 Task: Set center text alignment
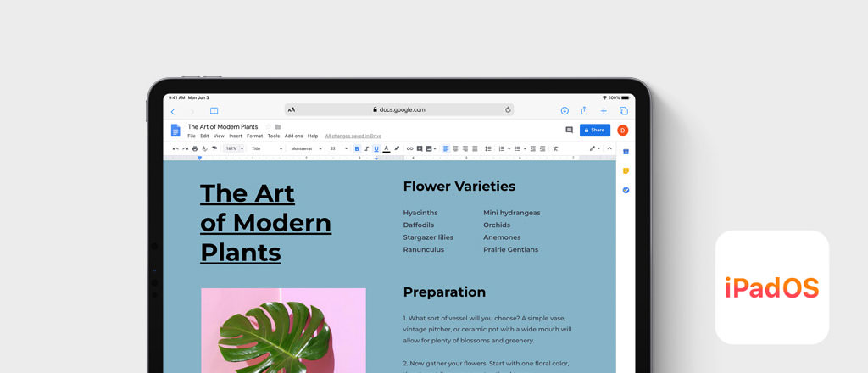455,148
